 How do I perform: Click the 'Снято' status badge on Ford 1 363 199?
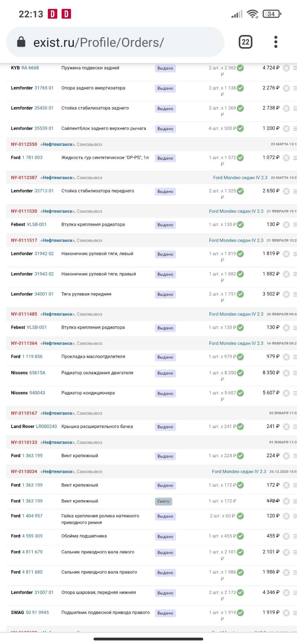(163, 501)
